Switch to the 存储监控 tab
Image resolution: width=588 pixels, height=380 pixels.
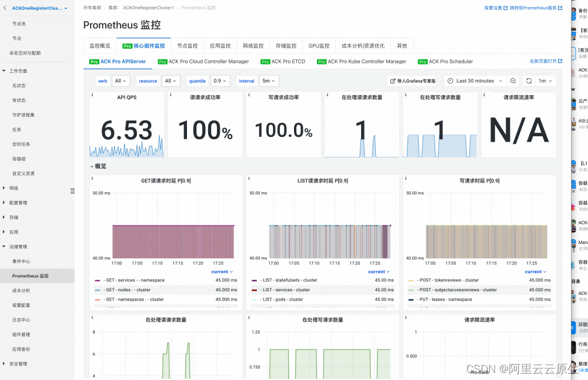pos(286,46)
